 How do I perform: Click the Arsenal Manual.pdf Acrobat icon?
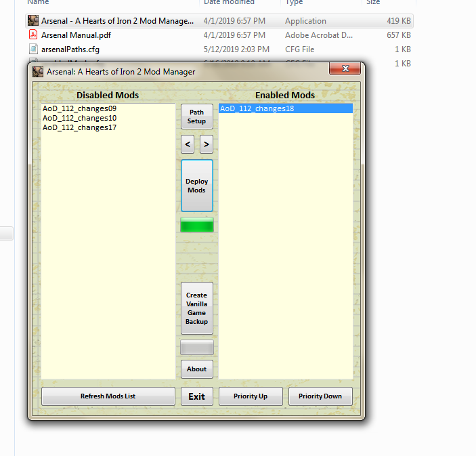[x=33, y=35]
